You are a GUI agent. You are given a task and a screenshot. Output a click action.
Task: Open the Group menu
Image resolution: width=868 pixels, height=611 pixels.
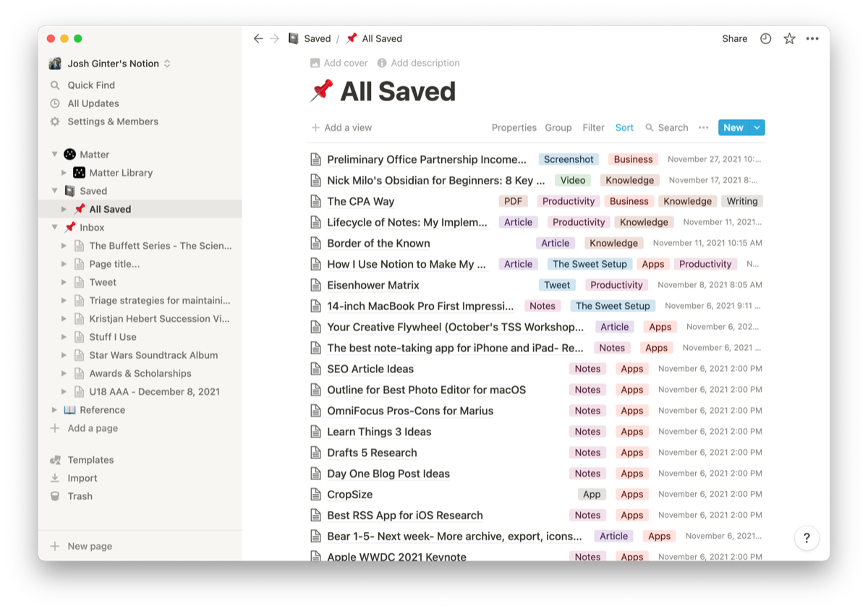point(558,128)
